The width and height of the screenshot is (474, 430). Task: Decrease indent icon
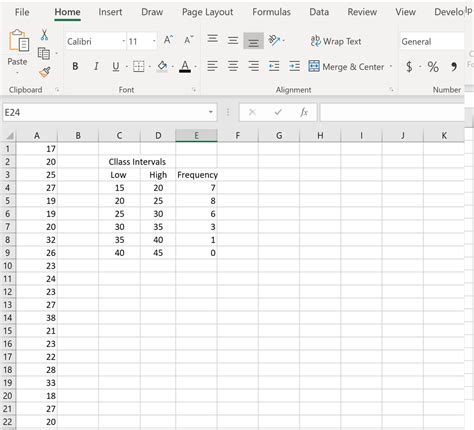click(274, 66)
